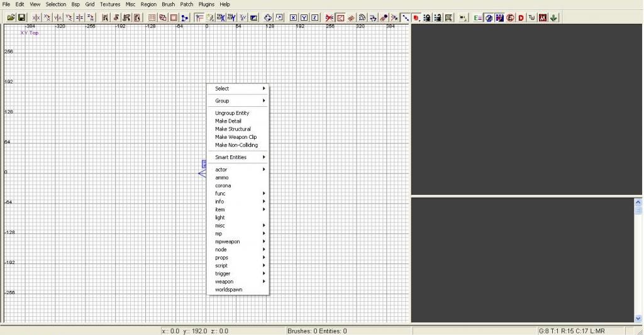
Task: Click the red D toolbar icon
Action: pos(521,18)
